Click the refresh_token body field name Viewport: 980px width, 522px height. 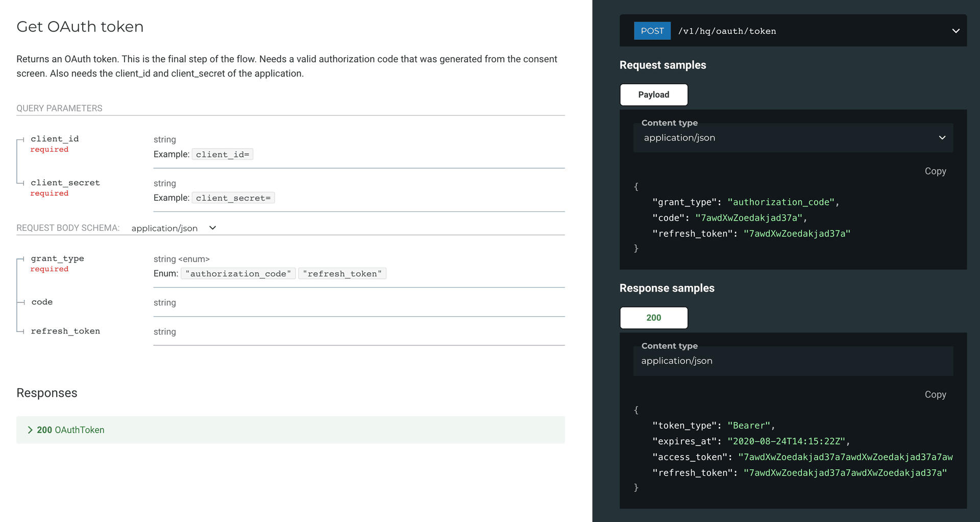tap(65, 331)
